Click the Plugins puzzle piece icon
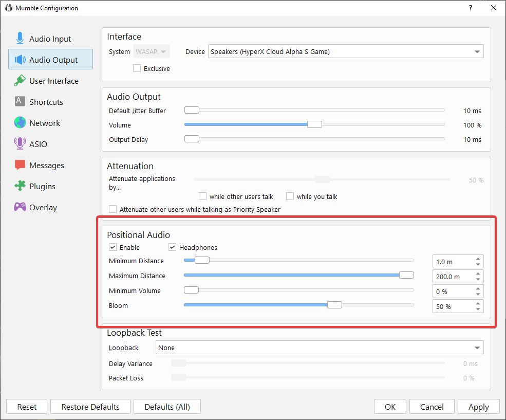Screen dimensions: 506x420 (x=20, y=186)
